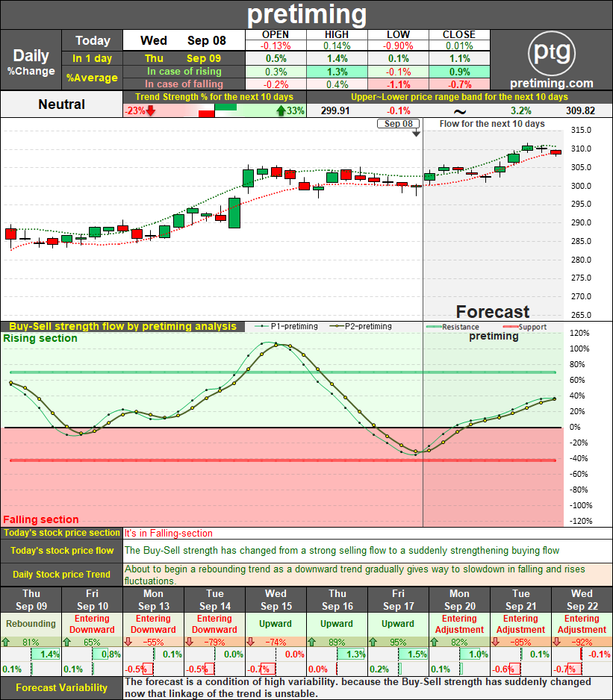
Task: Click In case of falling row label
Action: 184,84
